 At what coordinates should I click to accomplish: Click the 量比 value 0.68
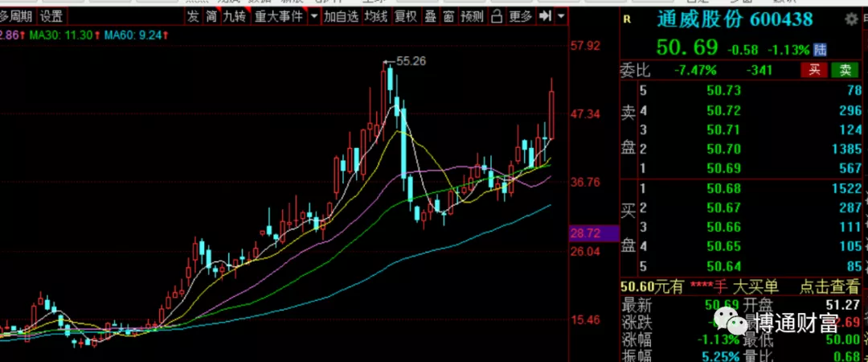coord(848,356)
